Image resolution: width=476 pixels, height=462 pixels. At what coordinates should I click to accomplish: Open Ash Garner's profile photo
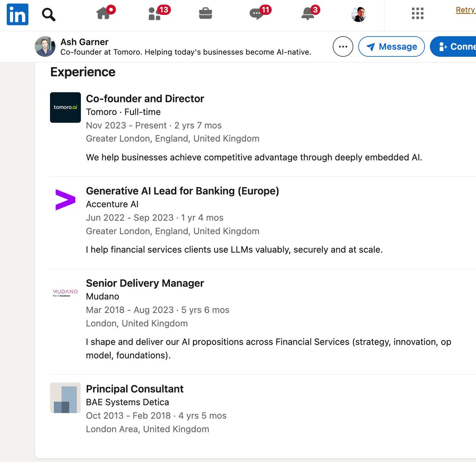point(45,46)
